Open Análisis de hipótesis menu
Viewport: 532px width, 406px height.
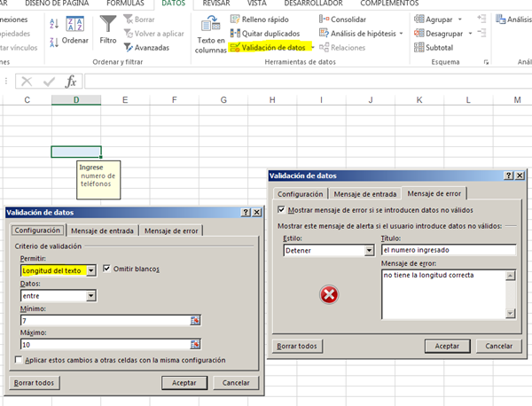pos(361,34)
